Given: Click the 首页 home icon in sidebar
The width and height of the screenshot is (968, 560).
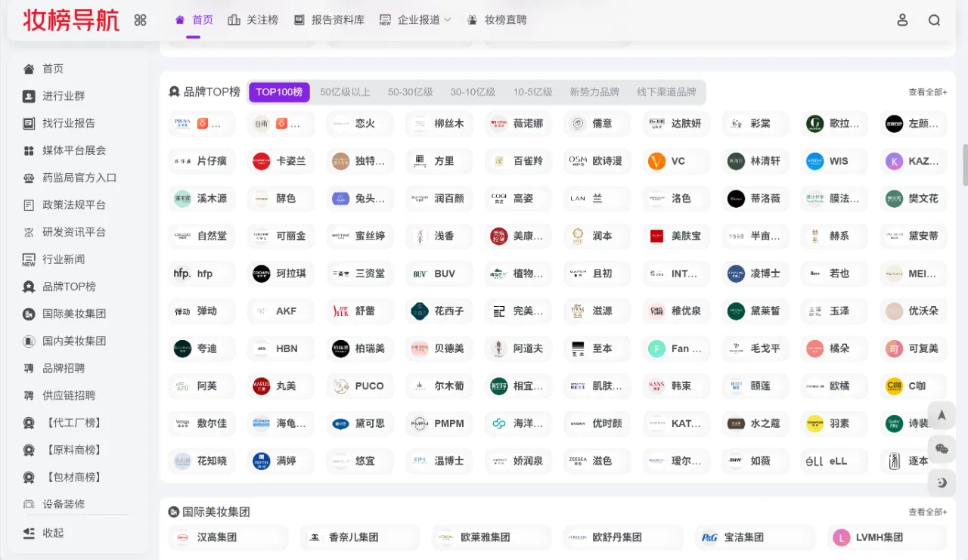Looking at the screenshot, I should pos(29,69).
